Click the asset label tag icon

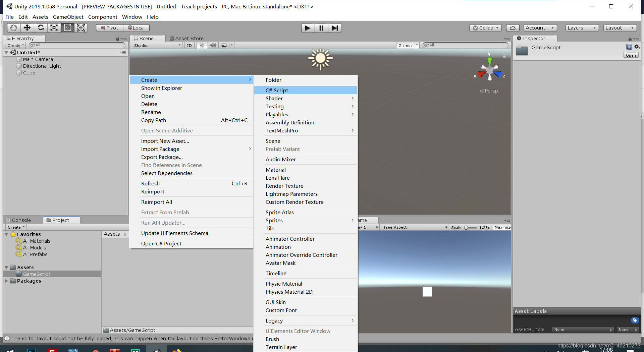click(x=635, y=320)
